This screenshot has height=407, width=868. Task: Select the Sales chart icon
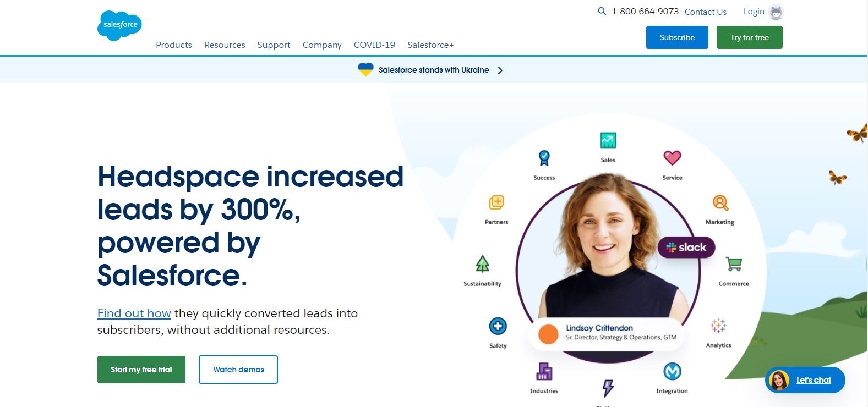[608, 140]
